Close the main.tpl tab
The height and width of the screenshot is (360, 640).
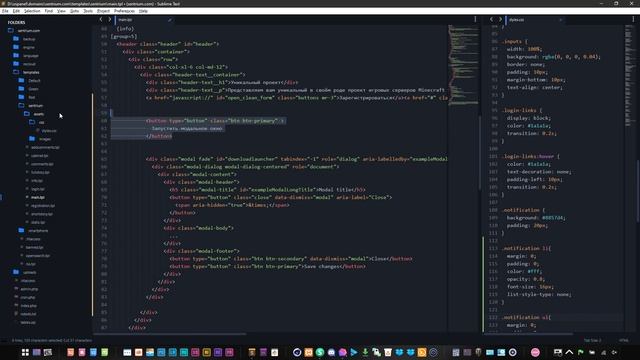[x=169, y=20]
